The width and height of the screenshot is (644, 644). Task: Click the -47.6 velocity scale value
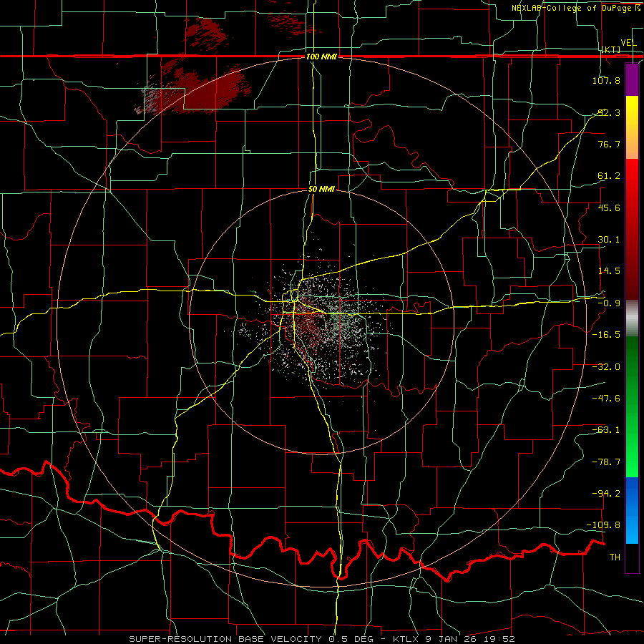(606, 399)
